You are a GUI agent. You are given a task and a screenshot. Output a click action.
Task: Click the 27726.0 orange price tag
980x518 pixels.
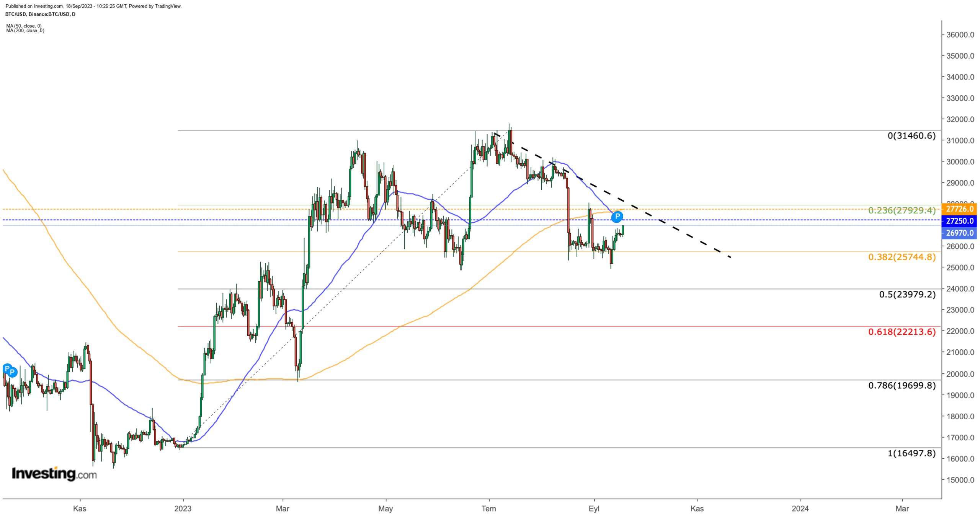click(x=959, y=209)
